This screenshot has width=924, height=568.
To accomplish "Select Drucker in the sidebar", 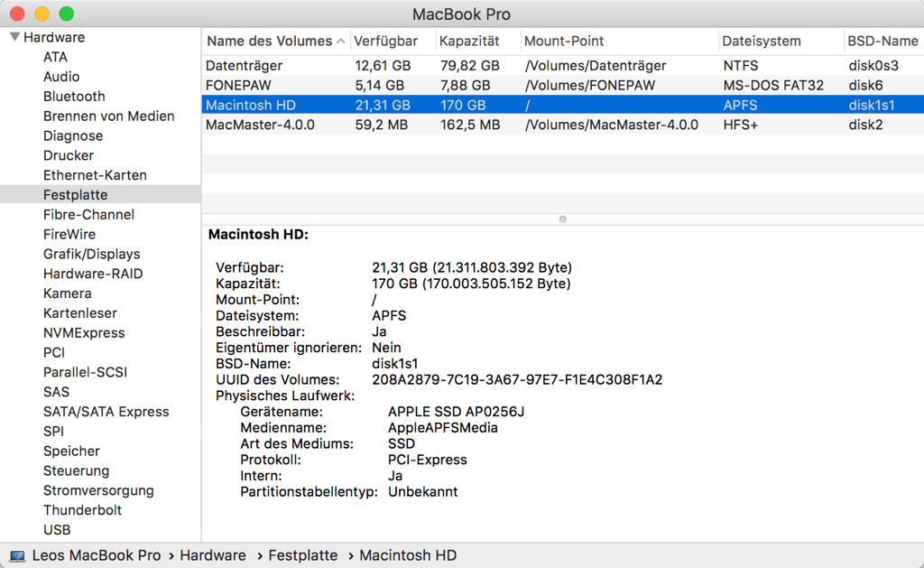I will tap(69, 155).
